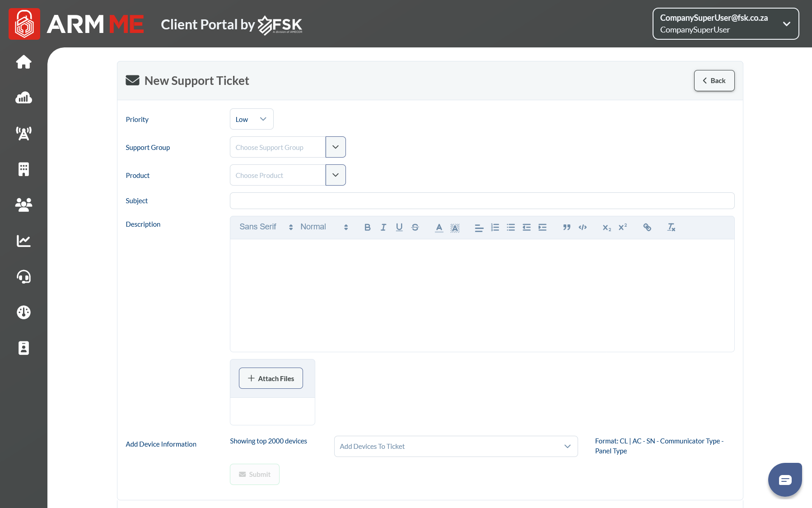812x508 pixels.
Task: Click the building sidebar icon
Action: click(23, 169)
